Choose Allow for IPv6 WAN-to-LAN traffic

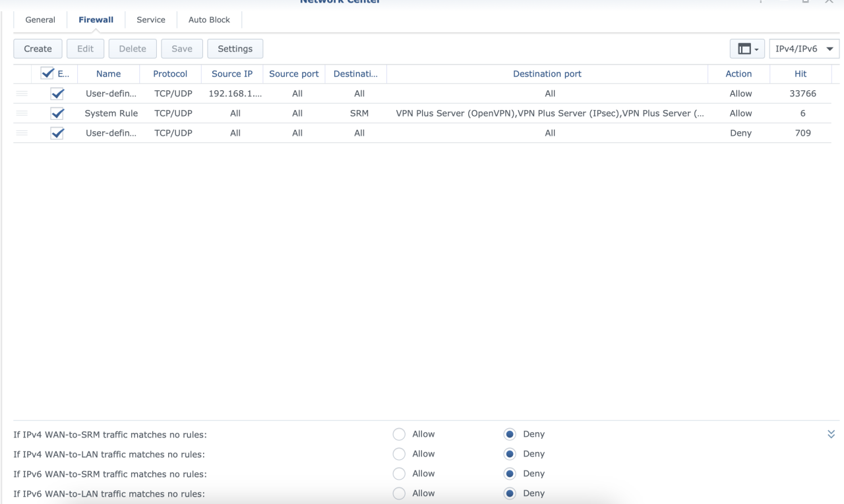(398, 493)
